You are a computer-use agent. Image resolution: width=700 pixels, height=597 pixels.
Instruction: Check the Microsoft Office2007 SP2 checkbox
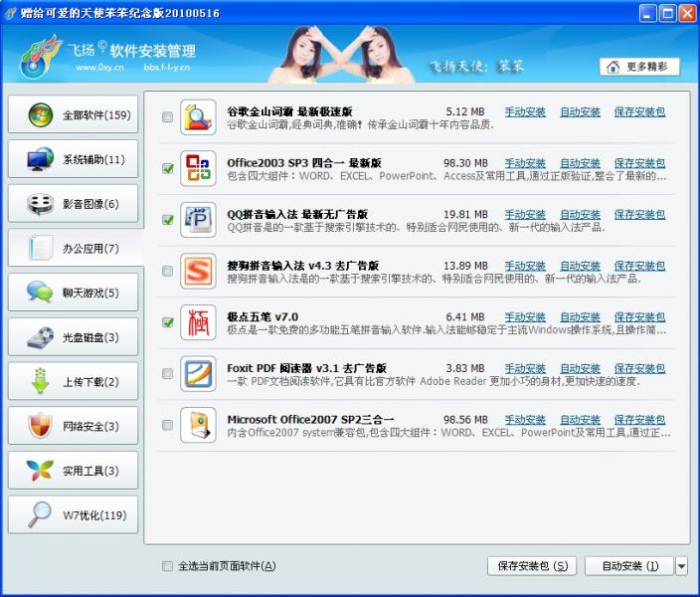click(167, 425)
